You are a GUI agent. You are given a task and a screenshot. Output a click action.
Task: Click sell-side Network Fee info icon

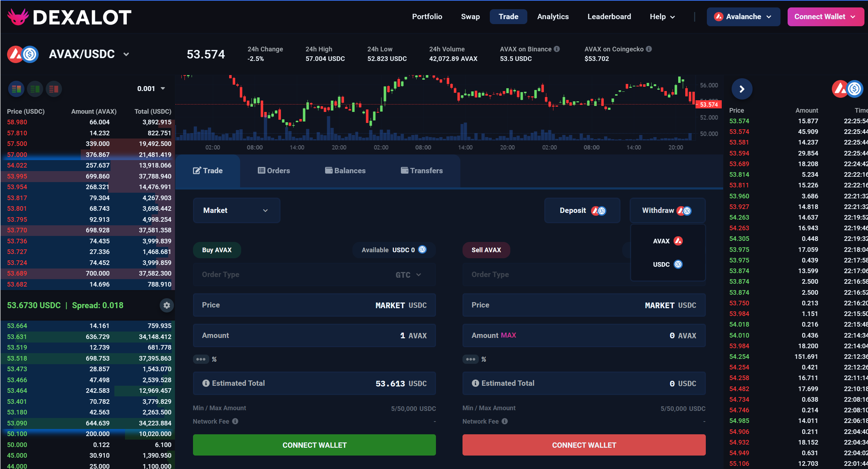pos(505,421)
